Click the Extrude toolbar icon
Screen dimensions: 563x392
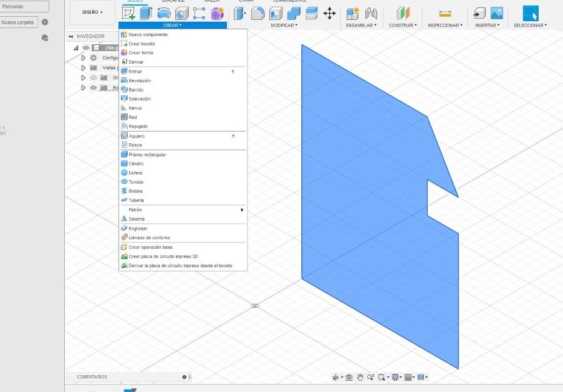pos(146,13)
